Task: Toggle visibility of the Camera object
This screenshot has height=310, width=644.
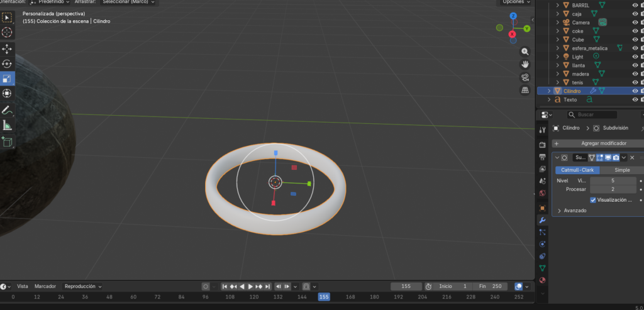Action: click(x=635, y=23)
